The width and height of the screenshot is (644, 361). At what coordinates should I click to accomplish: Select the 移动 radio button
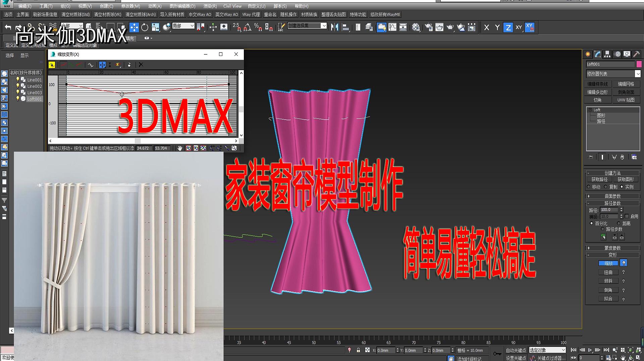click(x=589, y=187)
